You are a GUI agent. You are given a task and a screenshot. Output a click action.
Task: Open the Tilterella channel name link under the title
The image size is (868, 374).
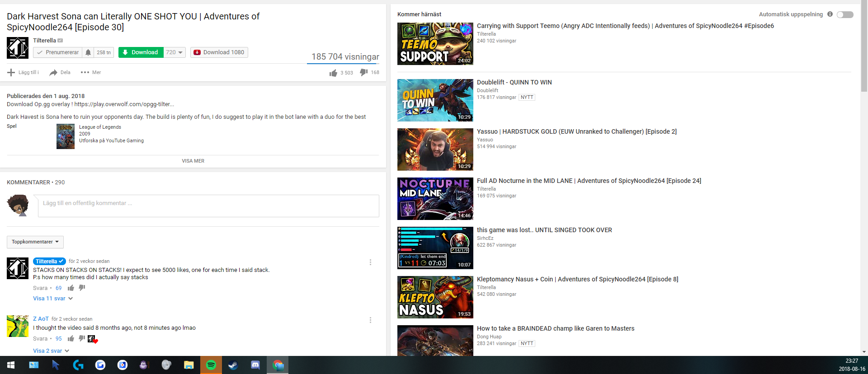click(x=44, y=41)
